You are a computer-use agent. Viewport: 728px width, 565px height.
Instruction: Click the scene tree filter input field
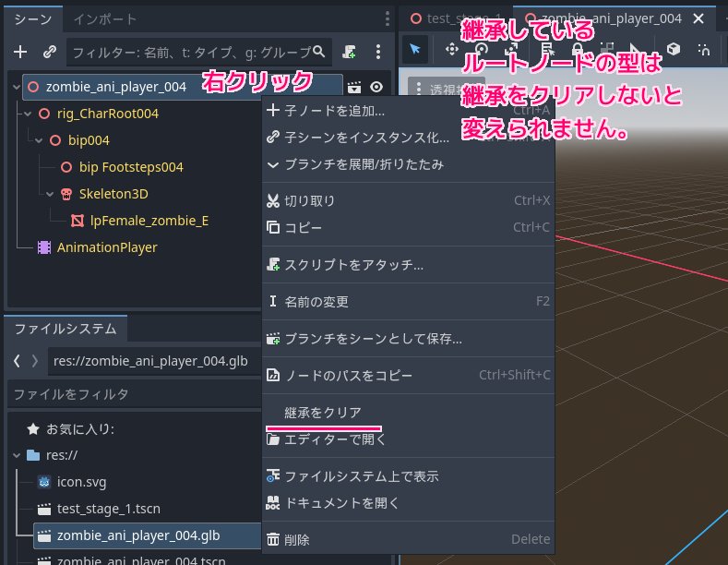tap(189, 52)
